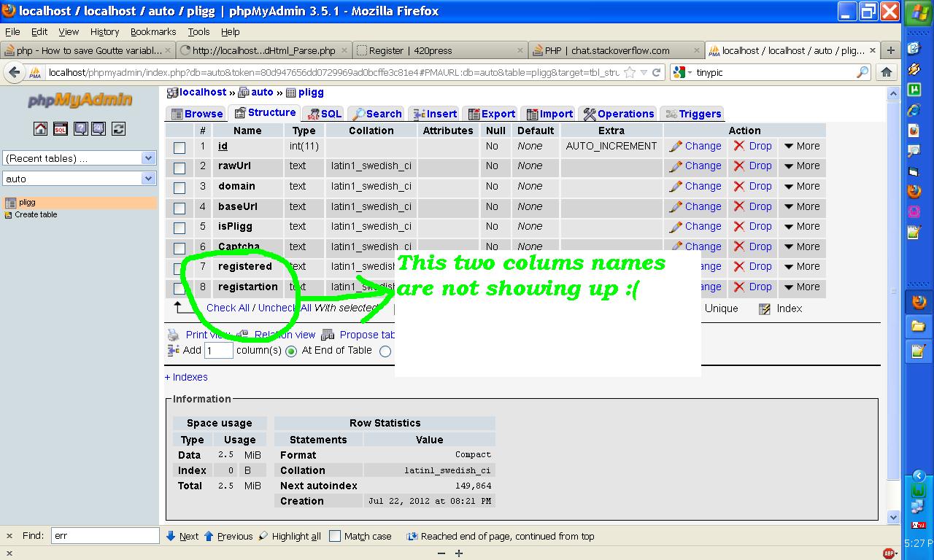Click localhost server breadcrumb
This screenshot has width=934, height=560.
[203, 92]
